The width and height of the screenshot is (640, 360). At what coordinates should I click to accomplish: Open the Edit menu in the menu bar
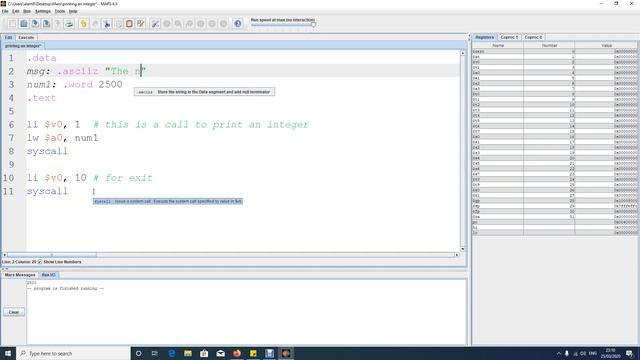point(16,11)
